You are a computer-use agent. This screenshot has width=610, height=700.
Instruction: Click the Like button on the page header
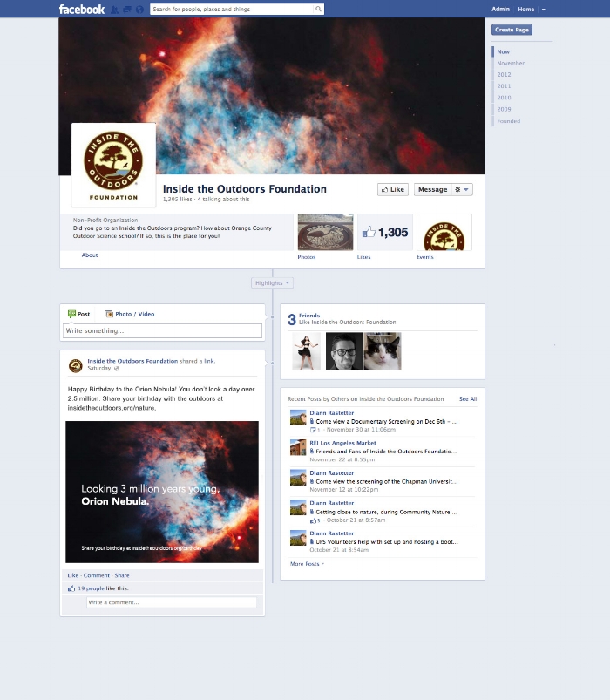[x=393, y=189]
